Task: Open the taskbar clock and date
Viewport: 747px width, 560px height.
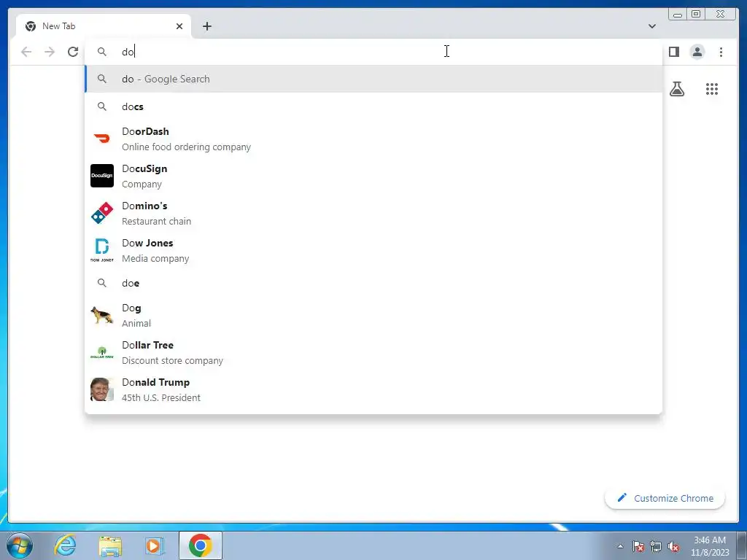Action: click(710, 546)
